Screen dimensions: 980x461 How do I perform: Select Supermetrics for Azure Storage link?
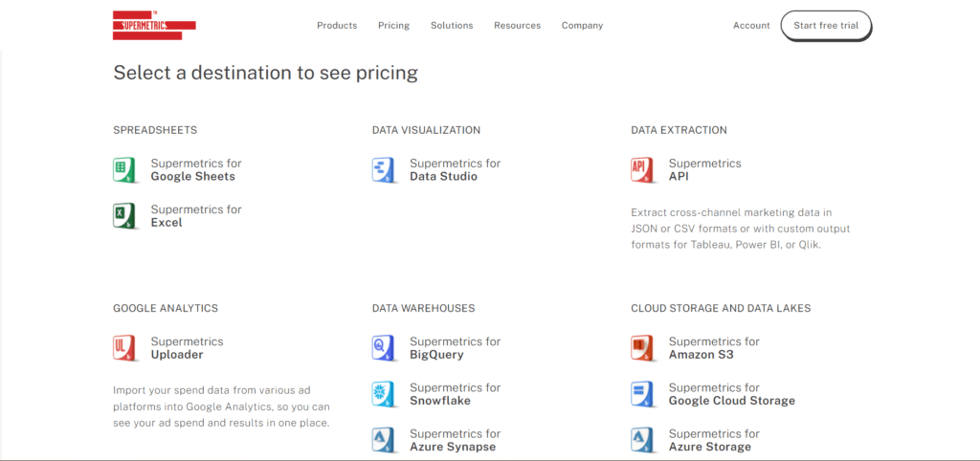[714, 440]
